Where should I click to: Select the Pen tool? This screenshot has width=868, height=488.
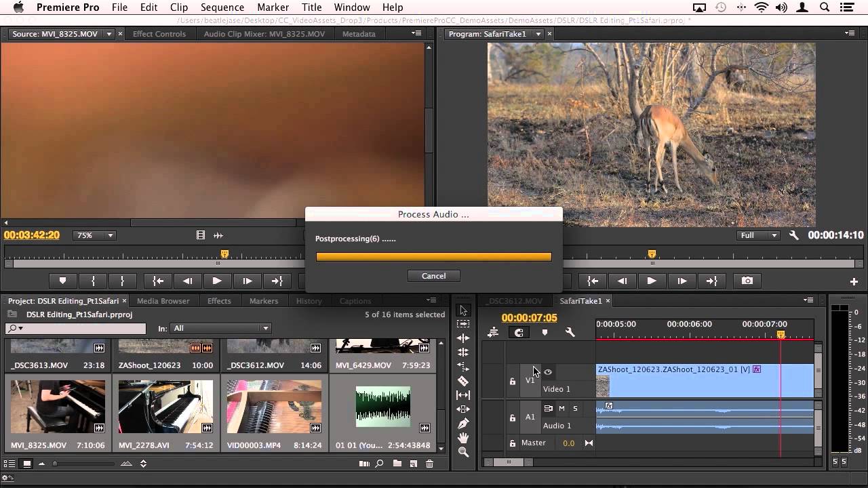pyautogui.click(x=463, y=424)
